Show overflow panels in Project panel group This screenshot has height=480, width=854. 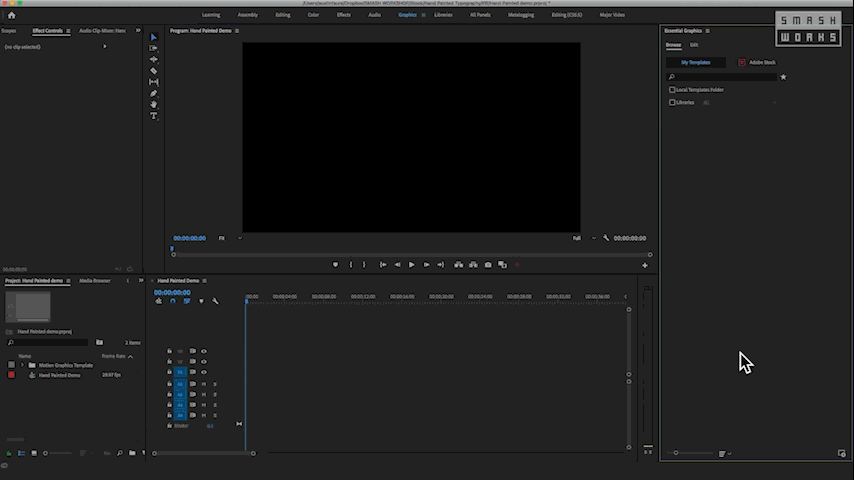click(x=141, y=281)
